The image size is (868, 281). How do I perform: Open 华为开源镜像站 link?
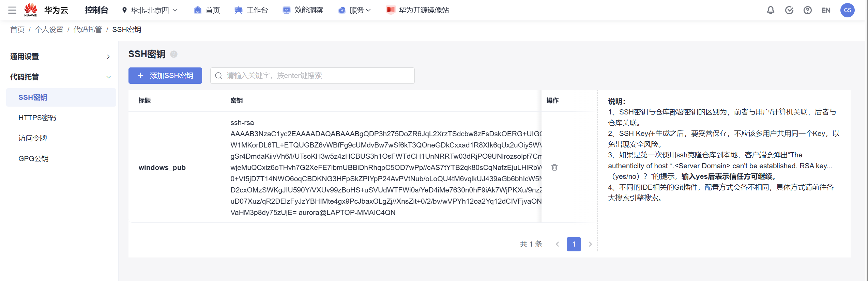pyautogui.click(x=424, y=10)
